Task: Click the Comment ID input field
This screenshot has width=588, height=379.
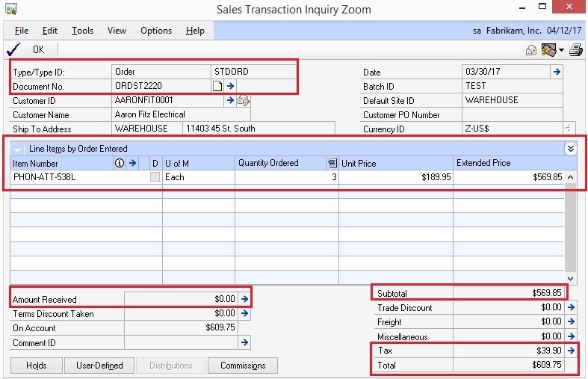Action: pos(181,342)
